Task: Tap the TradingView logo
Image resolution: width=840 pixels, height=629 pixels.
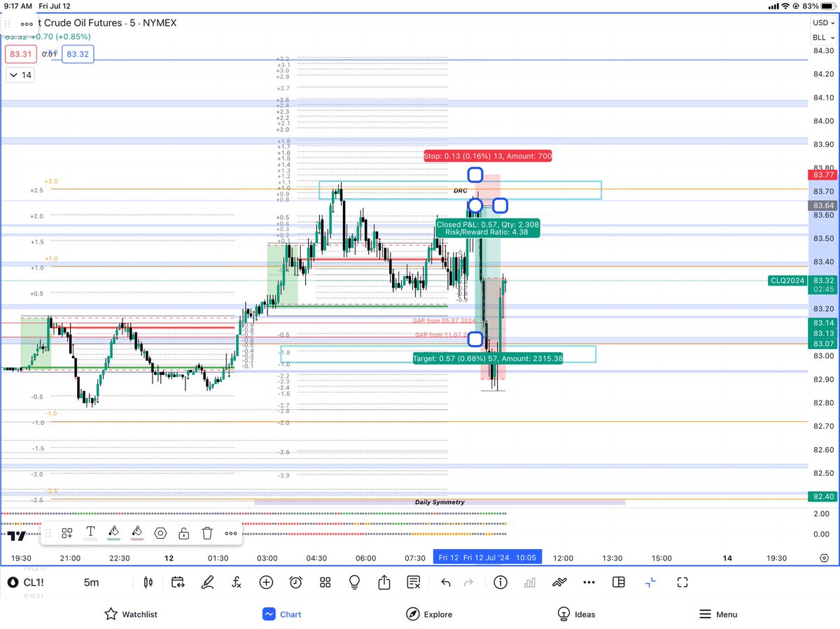Action: (17, 536)
